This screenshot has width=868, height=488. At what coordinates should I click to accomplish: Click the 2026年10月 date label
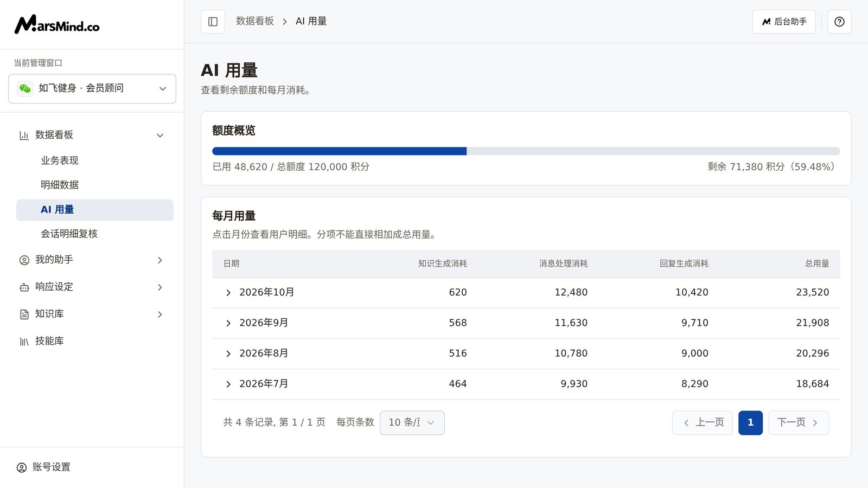tap(267, 292)
